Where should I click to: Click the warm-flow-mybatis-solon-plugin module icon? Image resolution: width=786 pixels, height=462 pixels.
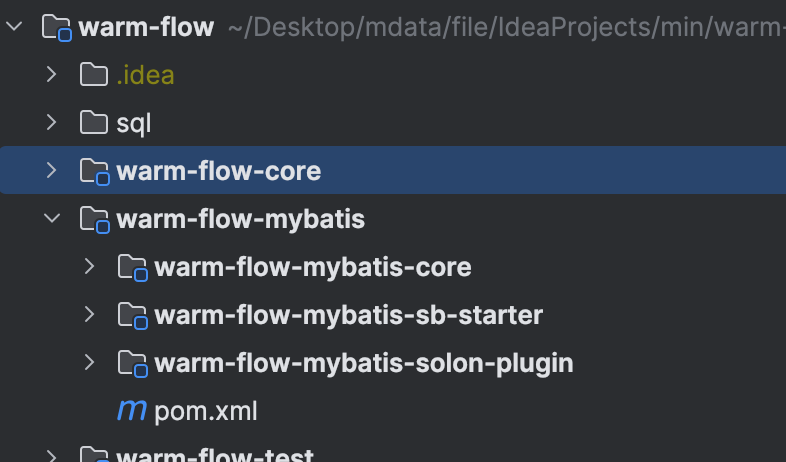[x=133, y=364]
